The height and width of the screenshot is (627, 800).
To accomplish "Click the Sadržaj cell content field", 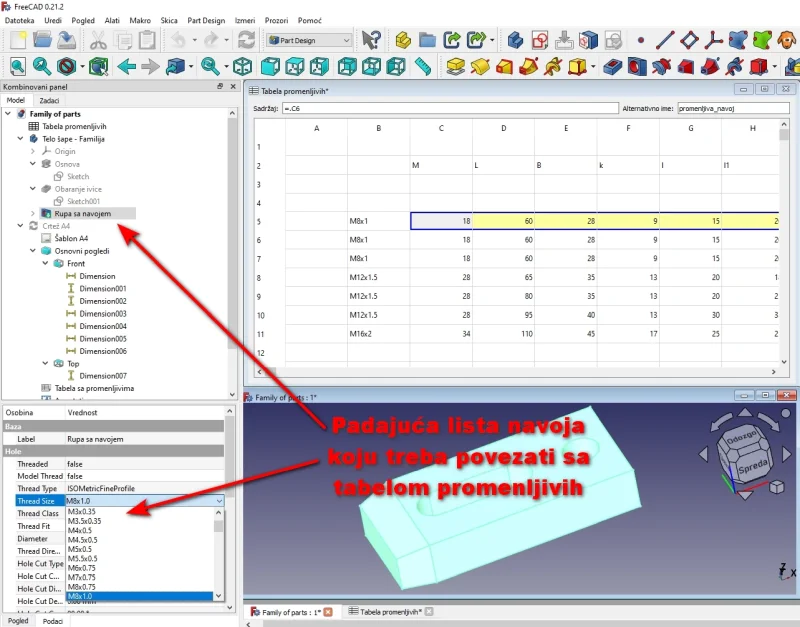I will [x=450, y=106].
